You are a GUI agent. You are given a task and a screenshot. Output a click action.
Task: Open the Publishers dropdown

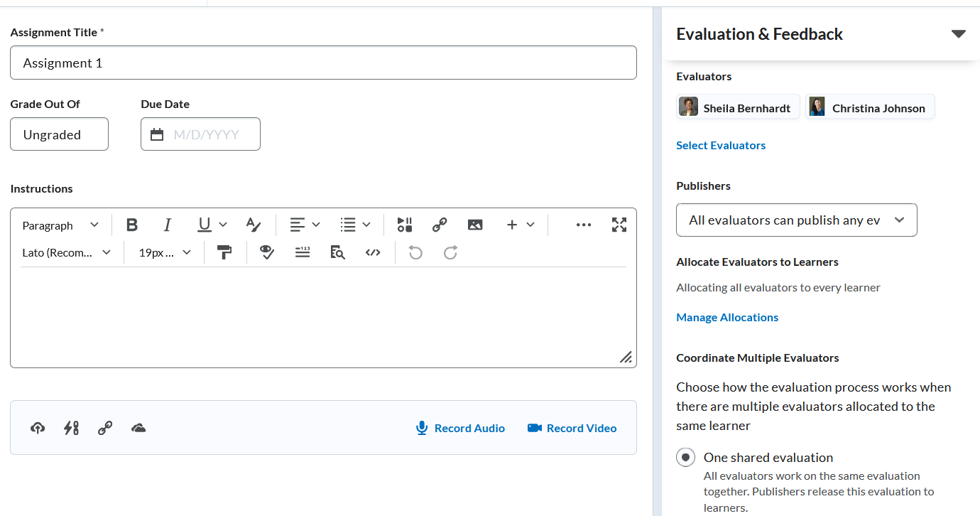tap(796, 220)
